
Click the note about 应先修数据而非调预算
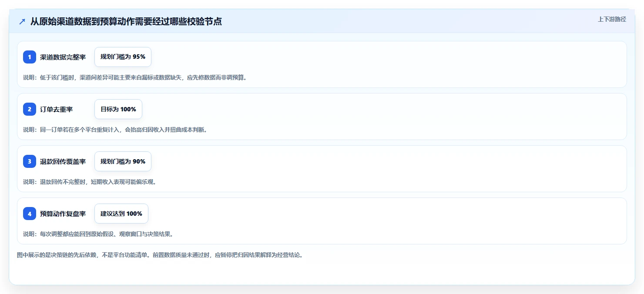point(135,78)
